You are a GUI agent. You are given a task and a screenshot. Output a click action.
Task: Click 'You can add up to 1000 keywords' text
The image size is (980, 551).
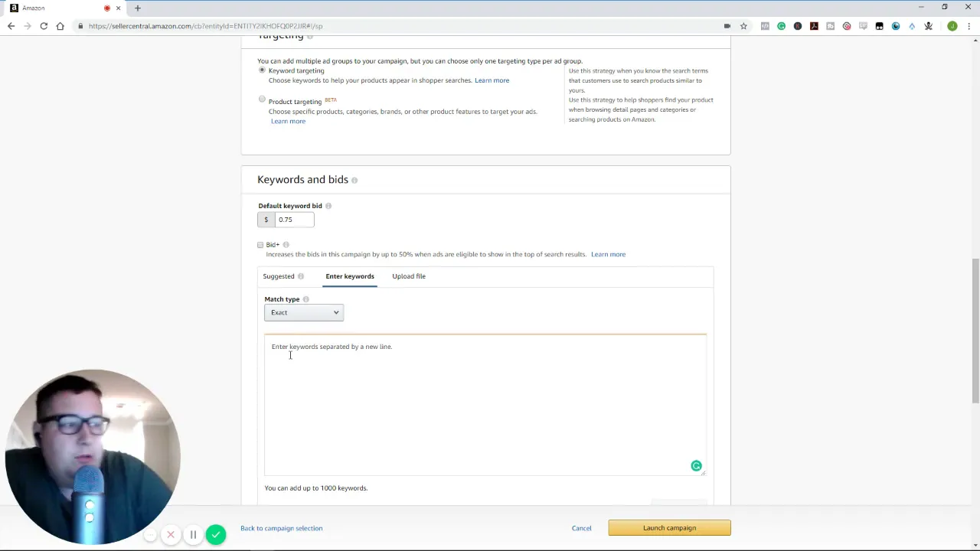315,488
